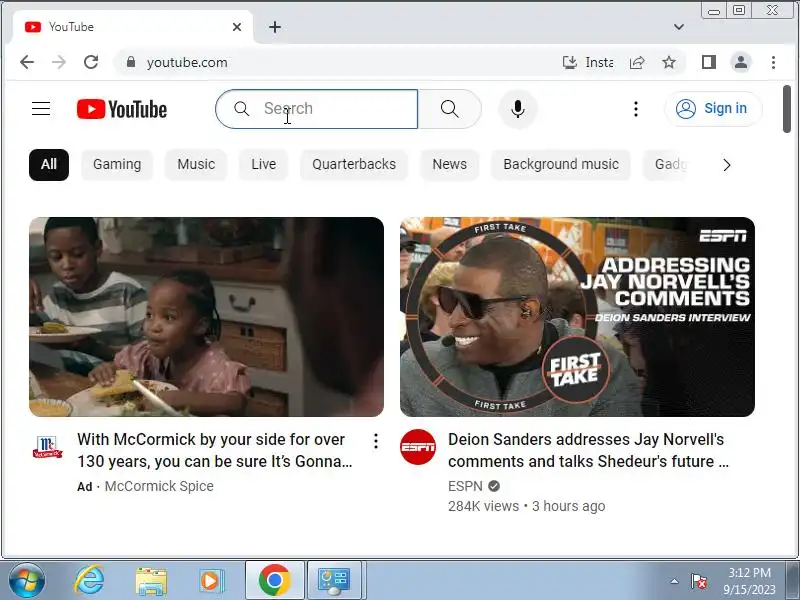The width and height of the screenshot is (800, 600).
Task: Open Chrome profile avatar
Action: (x=741, y=62)
